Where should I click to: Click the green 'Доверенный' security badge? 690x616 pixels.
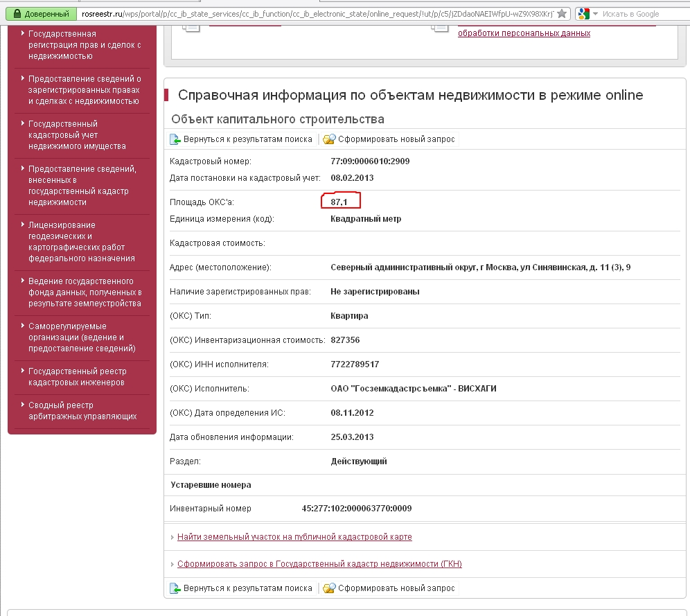tap(41, 14)
